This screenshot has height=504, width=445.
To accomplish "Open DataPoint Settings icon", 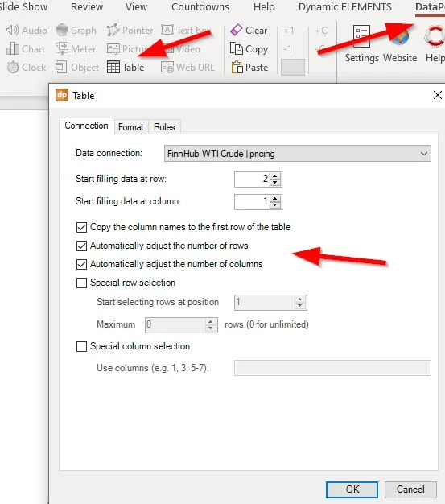I will 361,36.
